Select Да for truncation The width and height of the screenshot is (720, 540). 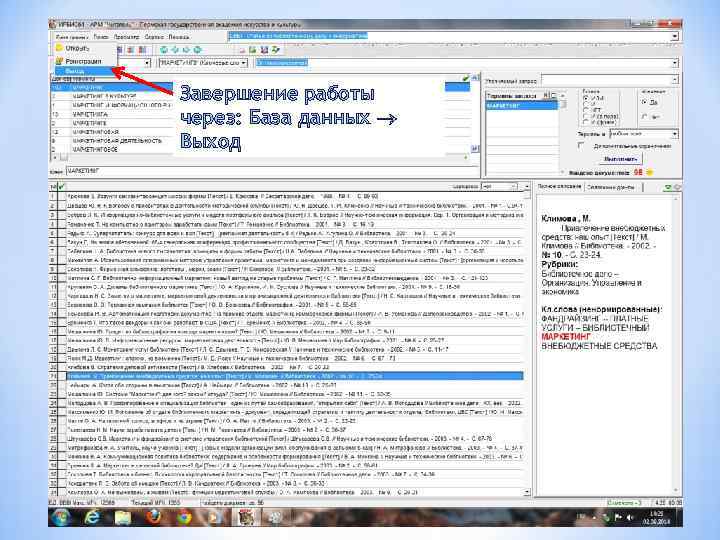[x=644, y=102]
